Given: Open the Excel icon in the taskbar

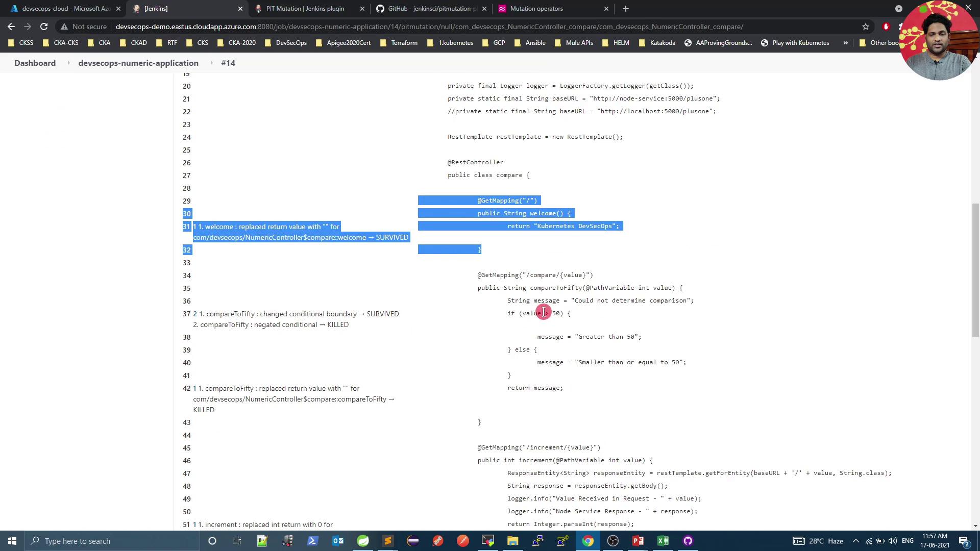Looking at the screenshot, I should point(663,541).
